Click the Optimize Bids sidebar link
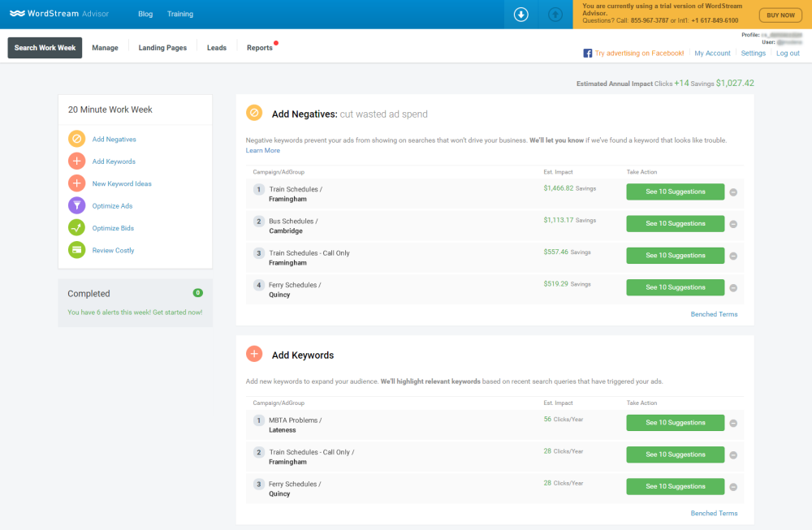This screenshot has width=812, height=530. tap(113, 228)
